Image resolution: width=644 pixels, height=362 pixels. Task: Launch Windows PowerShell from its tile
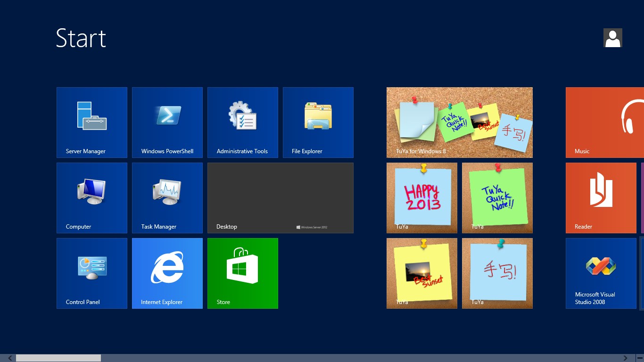(x=167, y=123)
